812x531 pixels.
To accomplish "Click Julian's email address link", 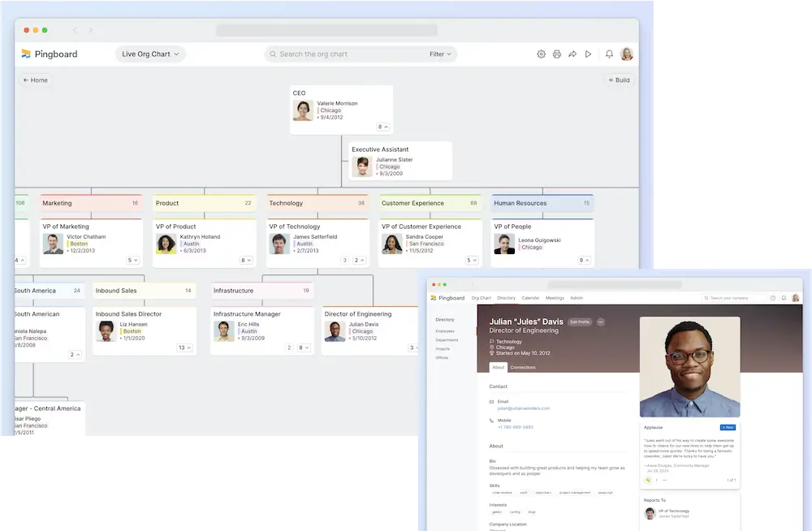I will click(x=524, y=408).
